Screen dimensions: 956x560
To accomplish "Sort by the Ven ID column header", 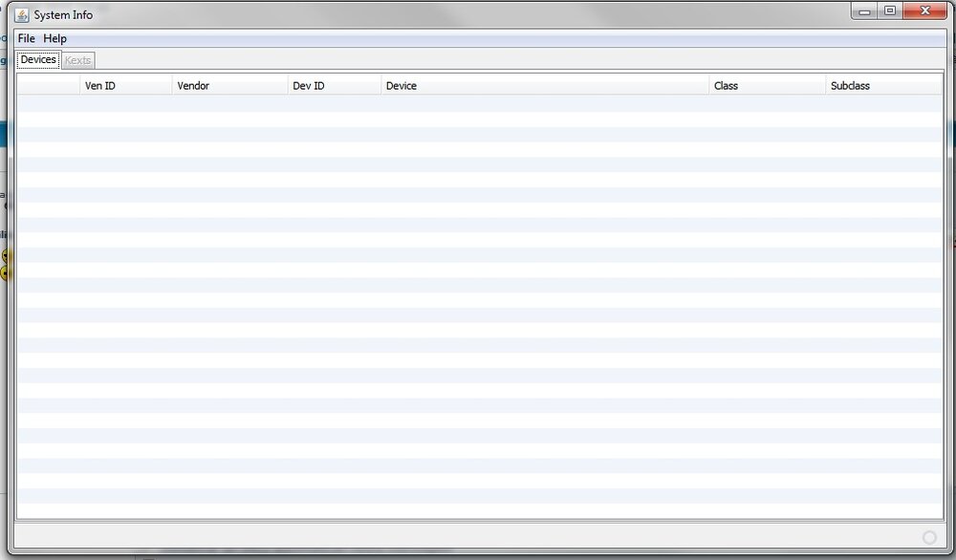I will coord(125,86).
